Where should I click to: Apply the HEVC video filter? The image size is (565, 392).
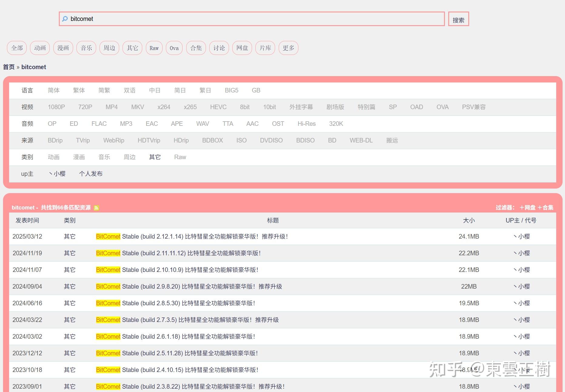pos(218,107)
